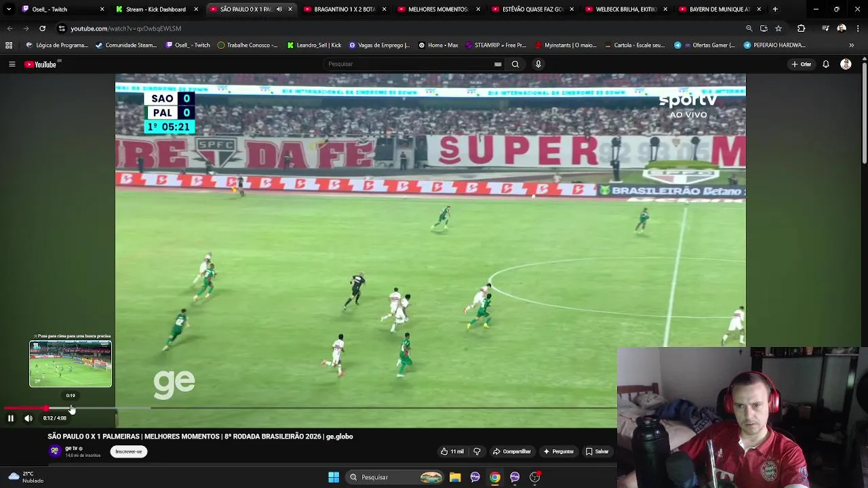Subscribe via Inscrever-se button
868x488 pixels.
(129, 451)
